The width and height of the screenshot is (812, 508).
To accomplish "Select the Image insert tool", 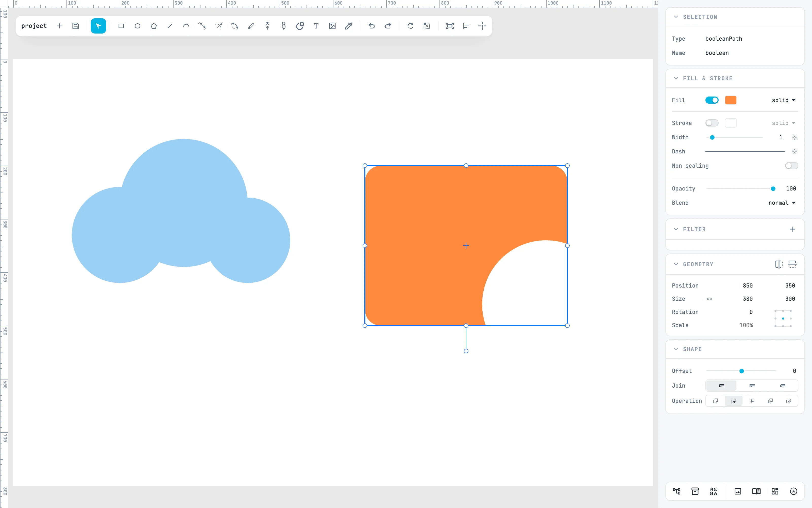I will (x=332, y=26).
